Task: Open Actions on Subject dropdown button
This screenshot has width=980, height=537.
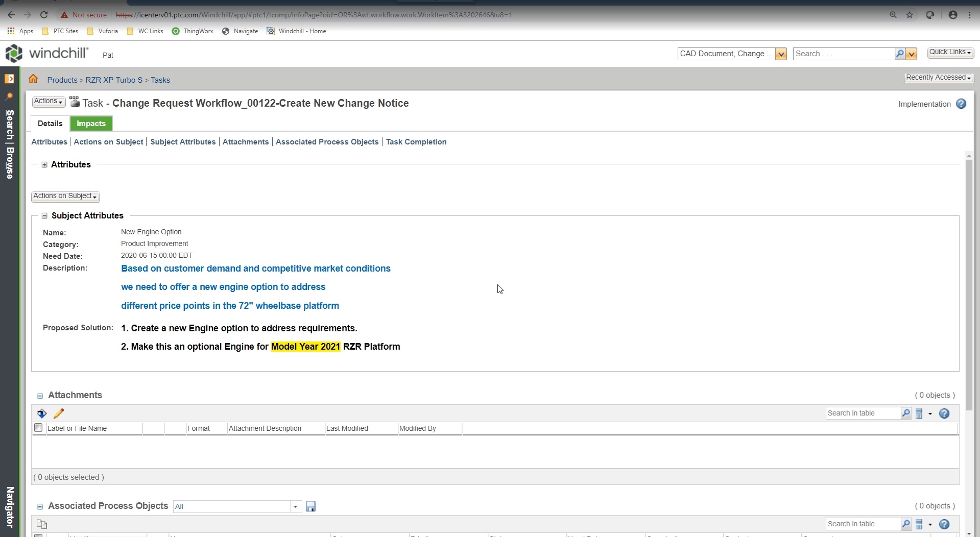Action: tap(65, 197)
